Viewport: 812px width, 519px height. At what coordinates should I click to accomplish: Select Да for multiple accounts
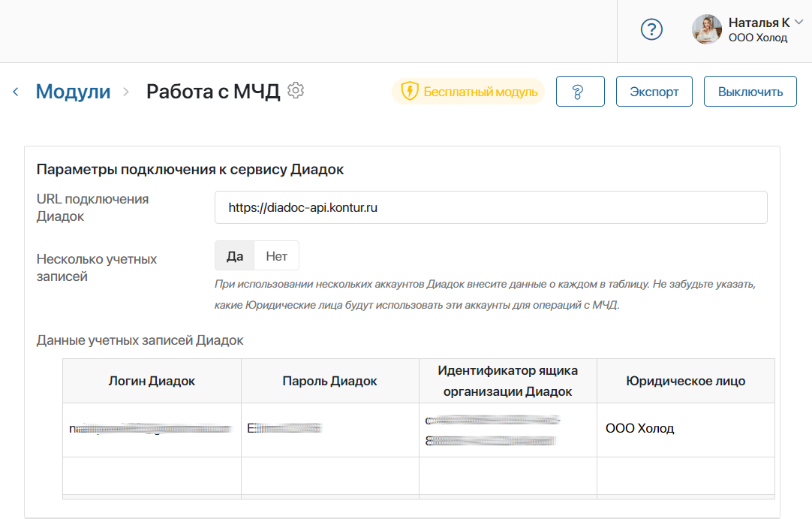click(235, 255)
